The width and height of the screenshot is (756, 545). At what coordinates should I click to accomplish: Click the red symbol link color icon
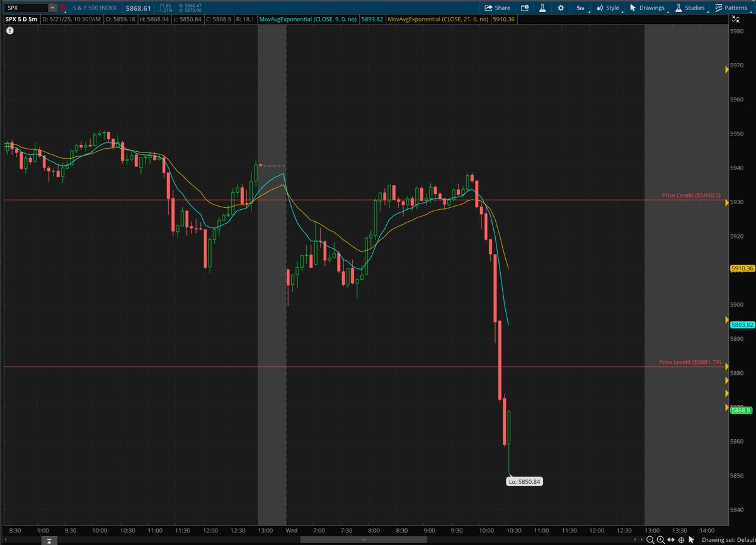coord(63,8)
